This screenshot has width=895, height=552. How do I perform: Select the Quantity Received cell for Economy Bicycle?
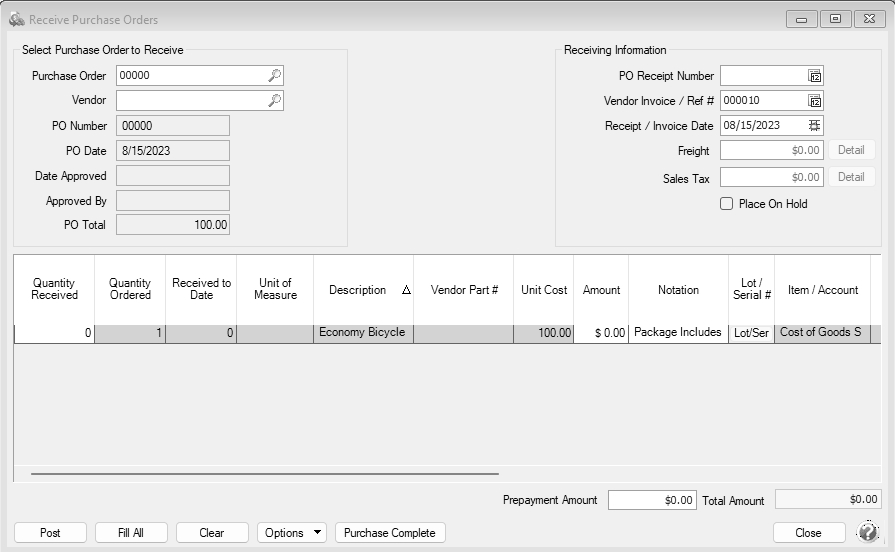pyautogui.click(x=54, y=333)
